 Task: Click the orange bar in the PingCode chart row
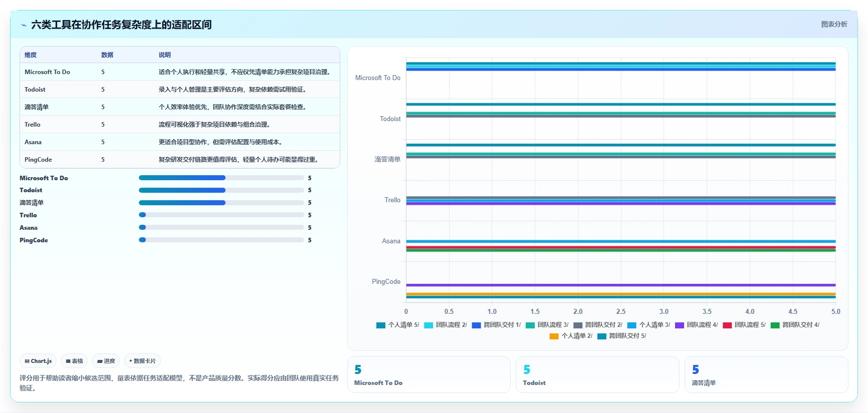pos(621,294)
